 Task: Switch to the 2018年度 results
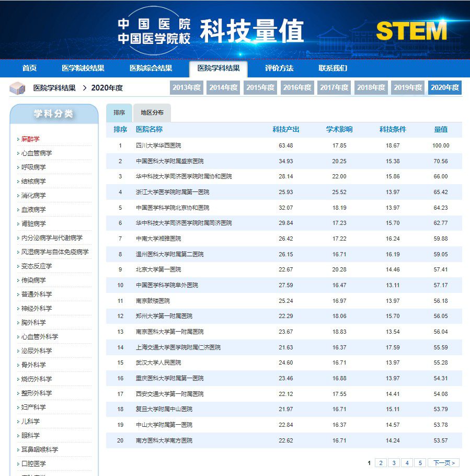coord(371,87)
